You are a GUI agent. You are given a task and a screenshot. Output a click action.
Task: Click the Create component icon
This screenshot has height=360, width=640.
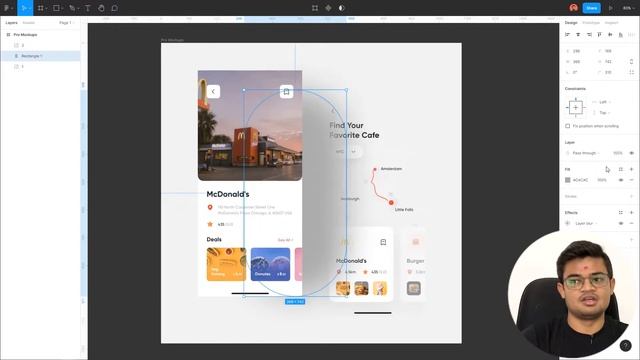pyautogui.click(x=328, y=8)
